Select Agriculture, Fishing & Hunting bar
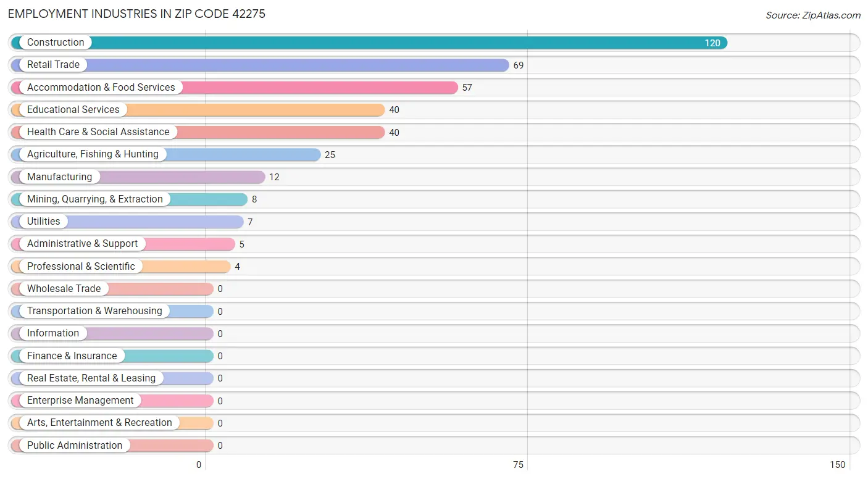 coord(166,154)
